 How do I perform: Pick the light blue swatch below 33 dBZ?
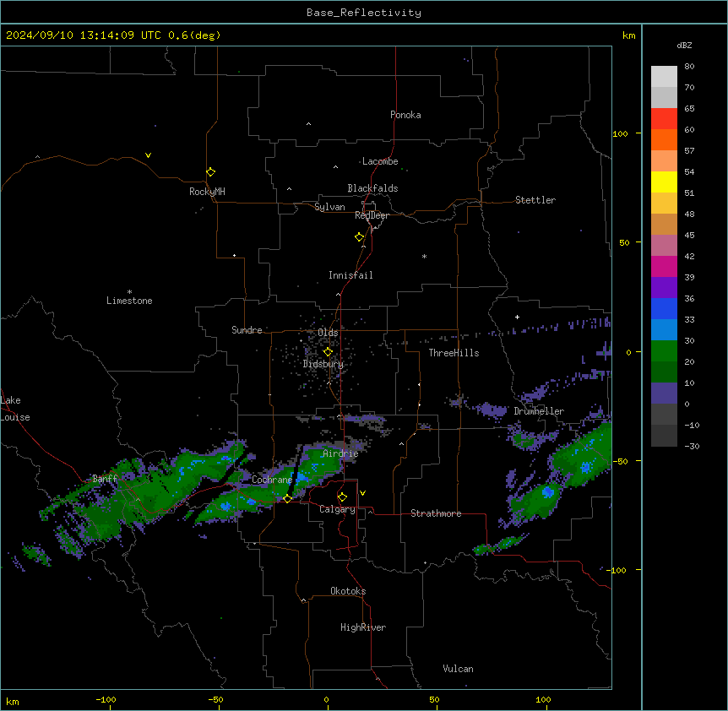(x=664, y=329)
